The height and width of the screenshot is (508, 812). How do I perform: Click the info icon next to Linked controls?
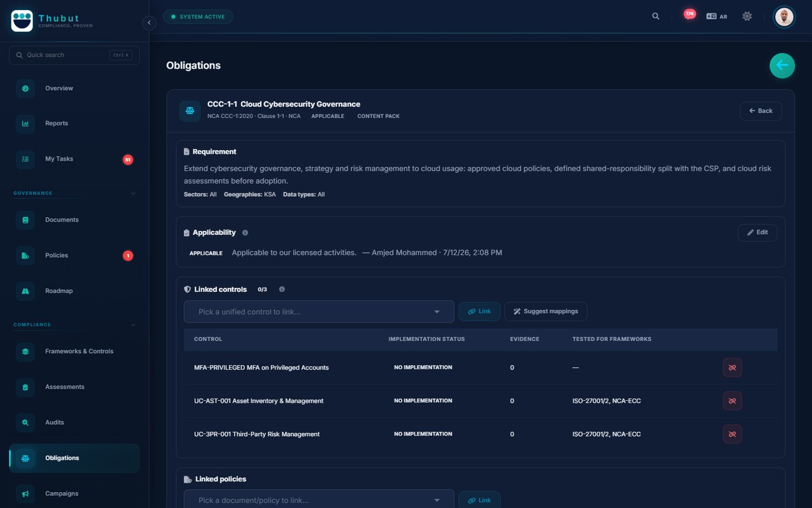point(282,290)
